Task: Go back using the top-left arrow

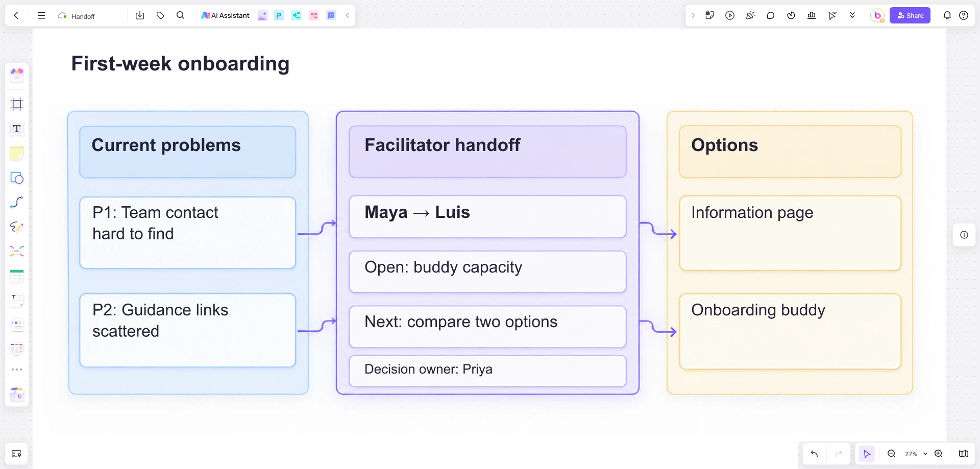Action: 16,15
